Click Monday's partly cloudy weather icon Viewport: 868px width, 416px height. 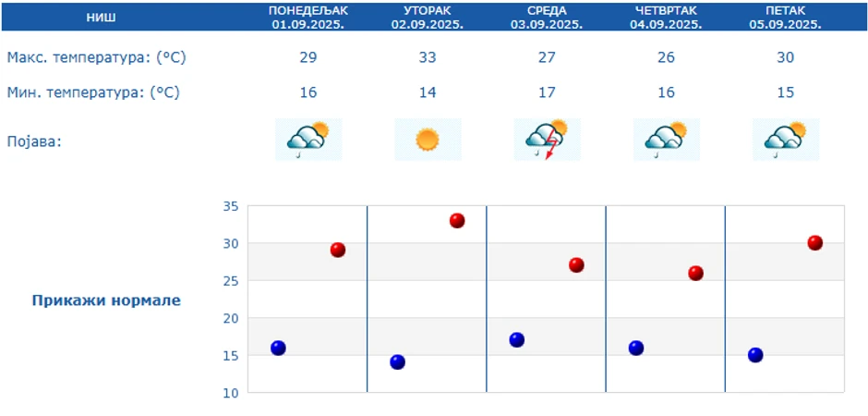pyautogui.click(x=308, y=140)
